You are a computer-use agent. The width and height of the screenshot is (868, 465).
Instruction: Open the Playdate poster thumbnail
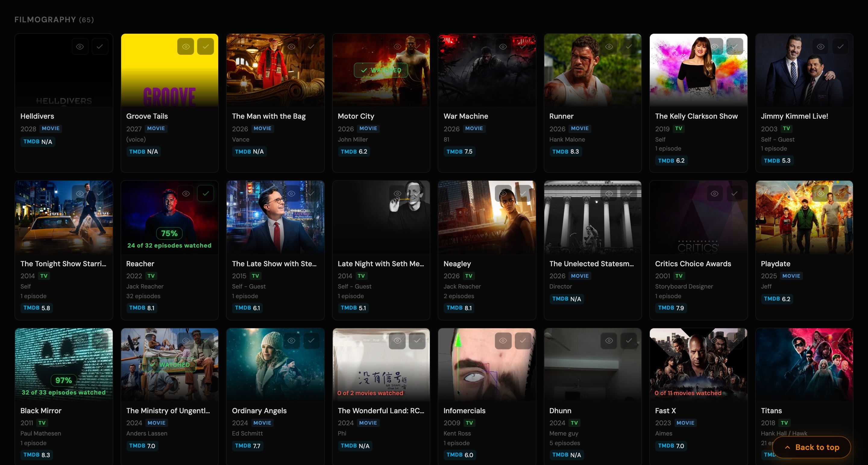[x=804, y=217]
